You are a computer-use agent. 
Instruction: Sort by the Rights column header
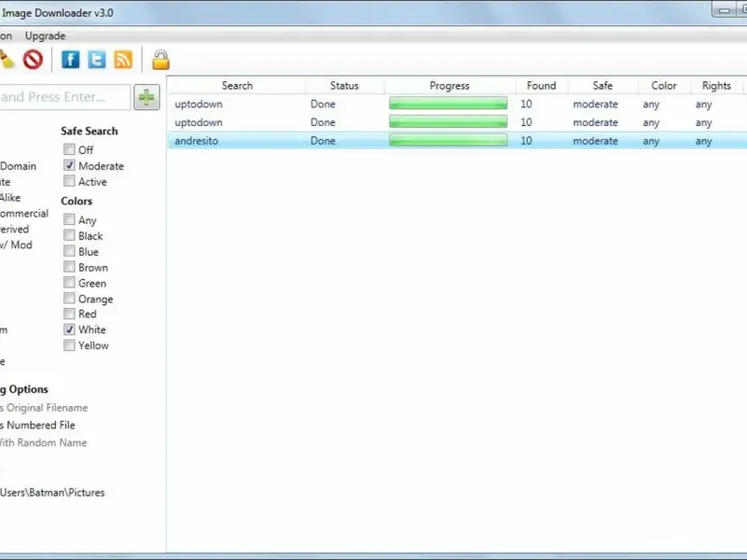tap(716, 86)
